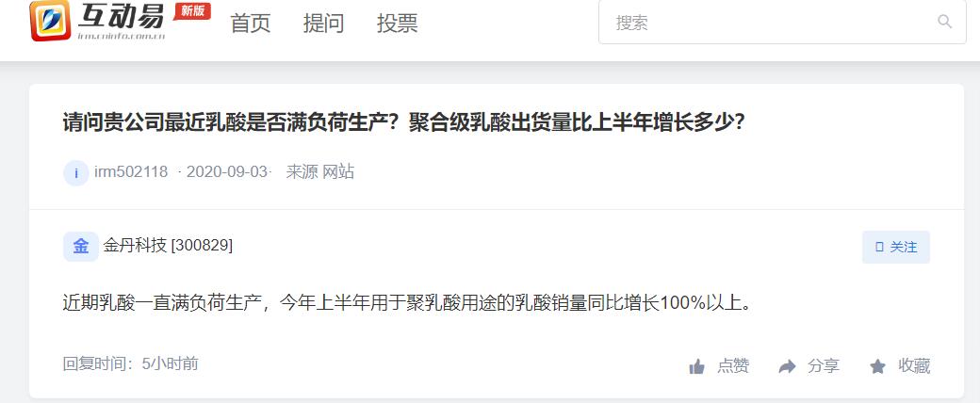
Task: Click into the 搜索 input field
Action: [x=782, y=22]
